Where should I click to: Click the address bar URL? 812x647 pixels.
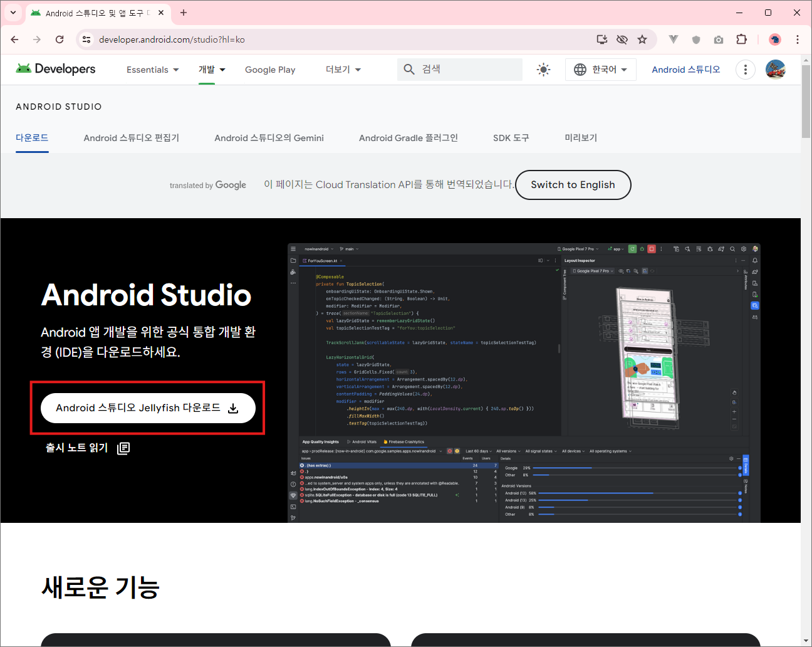[x=172, y=39]
